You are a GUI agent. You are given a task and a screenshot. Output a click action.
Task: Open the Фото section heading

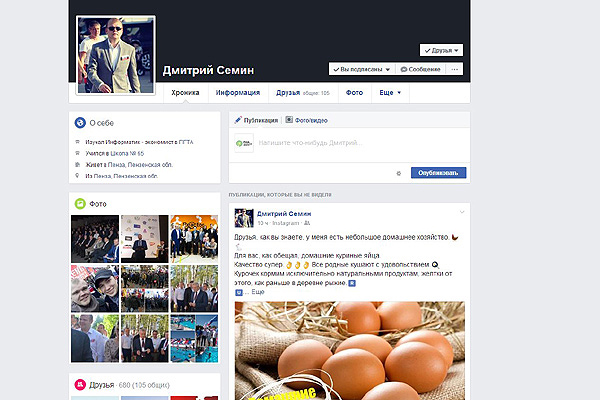tap(98, 204)
